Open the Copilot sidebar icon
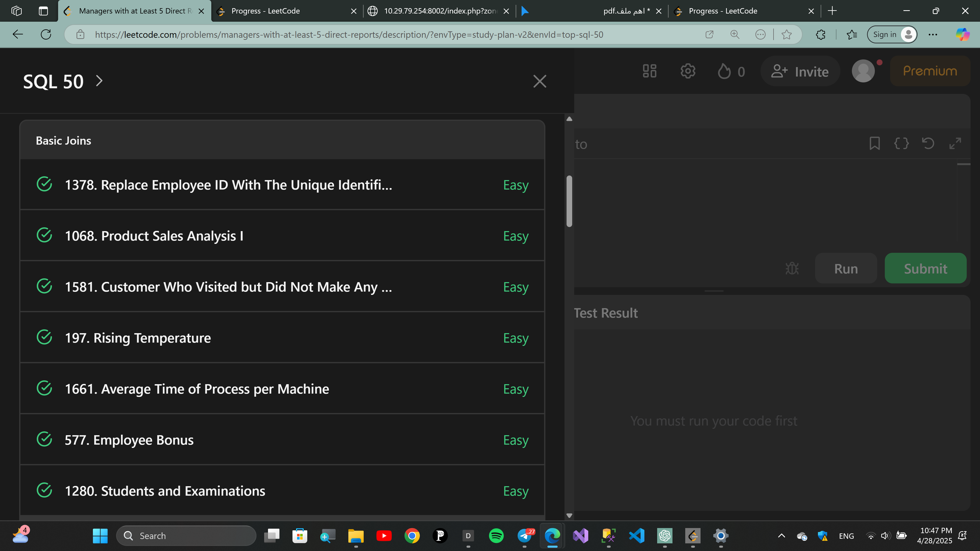The image size is (980, 551). [x=962, y=34]
